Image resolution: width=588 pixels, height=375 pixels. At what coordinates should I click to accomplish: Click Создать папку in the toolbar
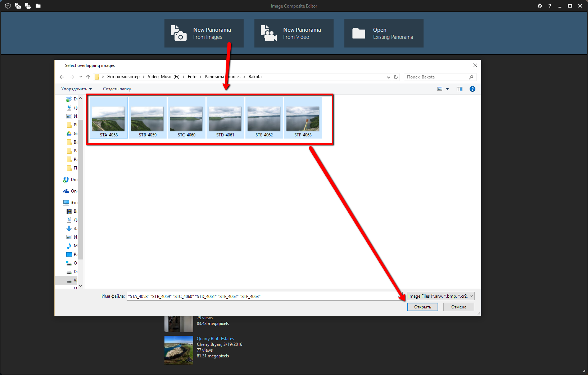coord(117,89)
